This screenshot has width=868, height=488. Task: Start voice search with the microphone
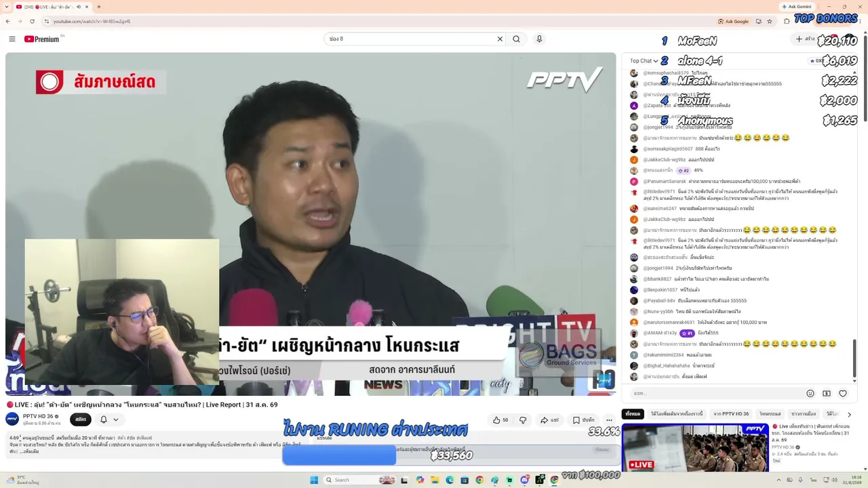click(539, 39)
